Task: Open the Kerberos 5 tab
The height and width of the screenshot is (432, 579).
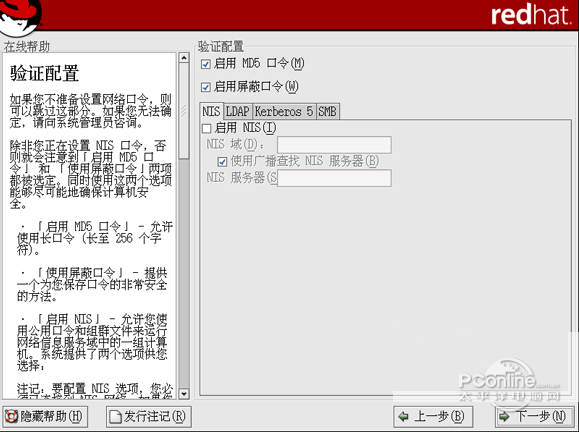Action: click(284, 112)
